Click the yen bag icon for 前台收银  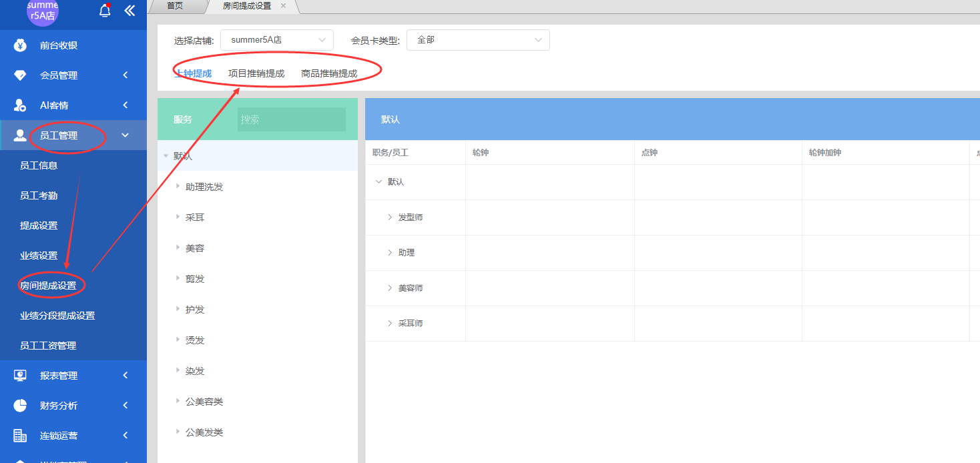click(20, 45)
